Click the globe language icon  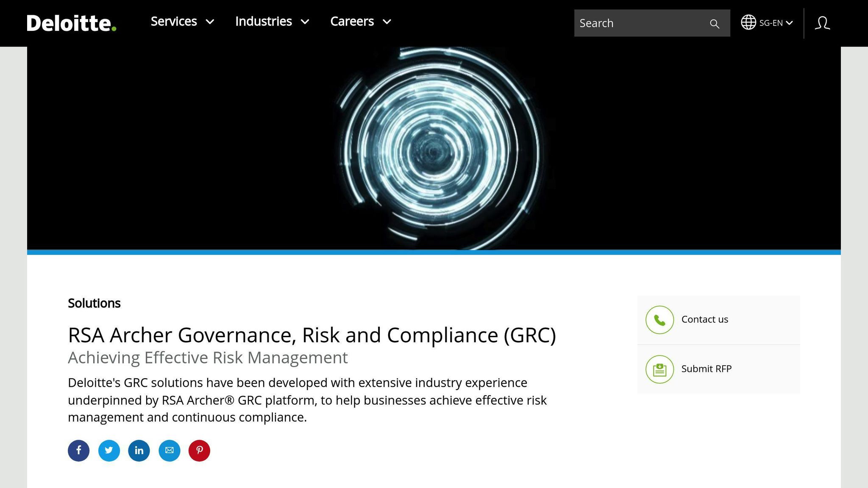click(x=748, y=22)
